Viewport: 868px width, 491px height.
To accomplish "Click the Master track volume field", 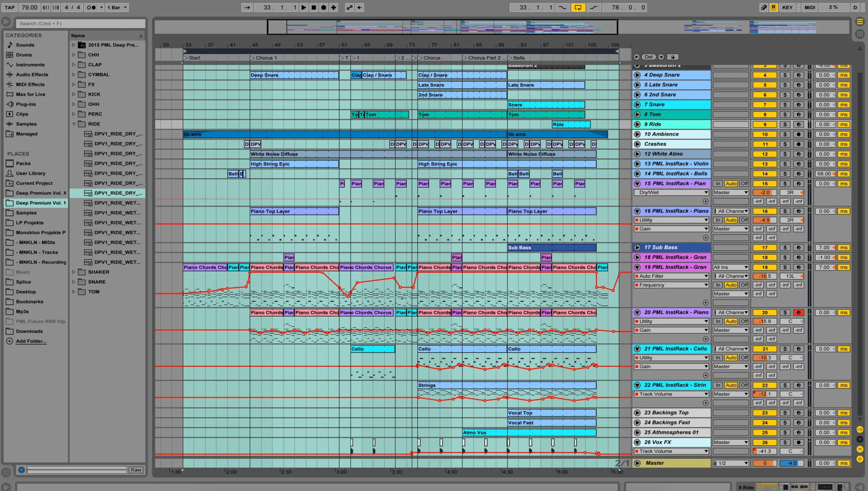I will (x=765, y=463).
